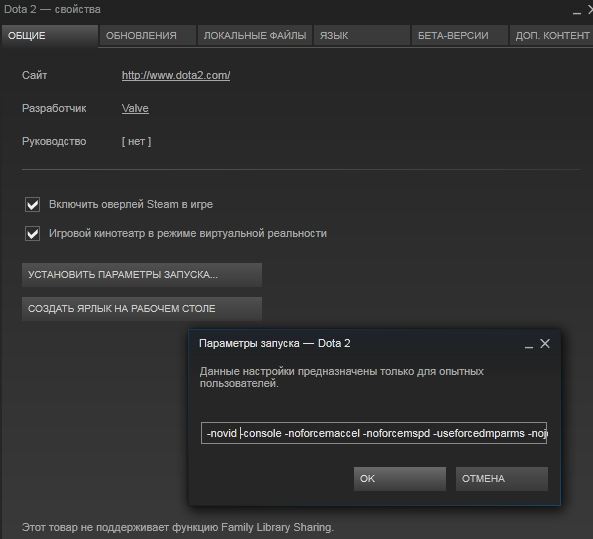
Task: Confirm launch options with OK
Action: 400,478
